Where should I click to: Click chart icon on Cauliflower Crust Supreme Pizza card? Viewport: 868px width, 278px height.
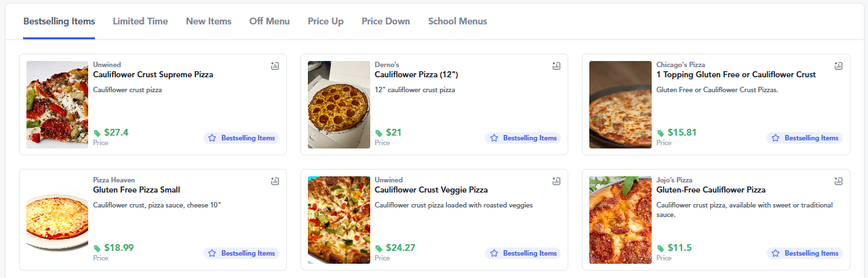[x=275, y=66]
